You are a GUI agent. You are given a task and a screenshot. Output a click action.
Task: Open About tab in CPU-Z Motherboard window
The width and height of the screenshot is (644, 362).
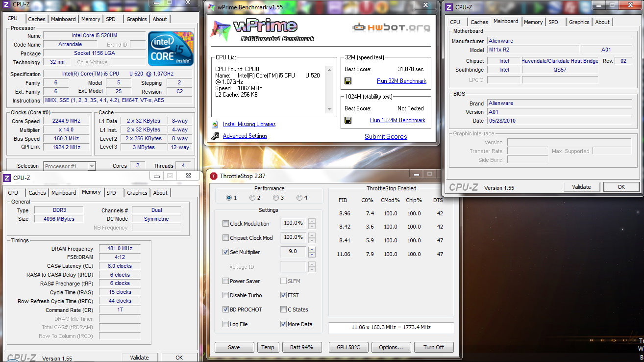(x=602, y=22)
